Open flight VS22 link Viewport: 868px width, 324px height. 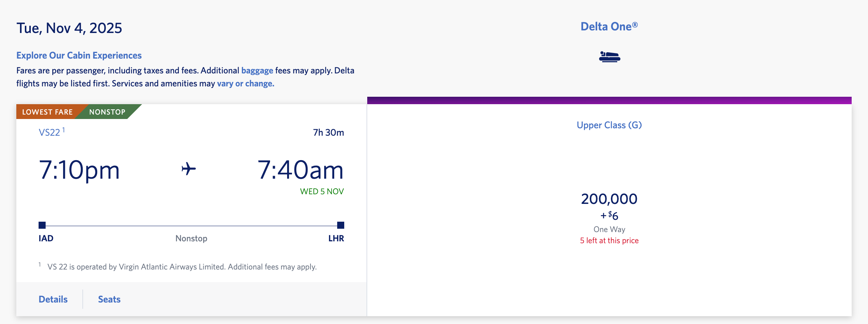click(49, 132)
